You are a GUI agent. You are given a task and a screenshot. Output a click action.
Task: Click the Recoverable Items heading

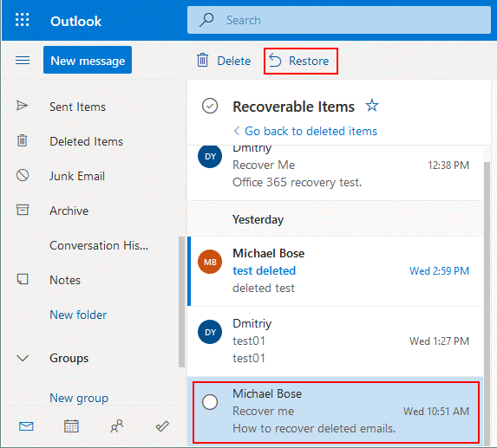293,107
